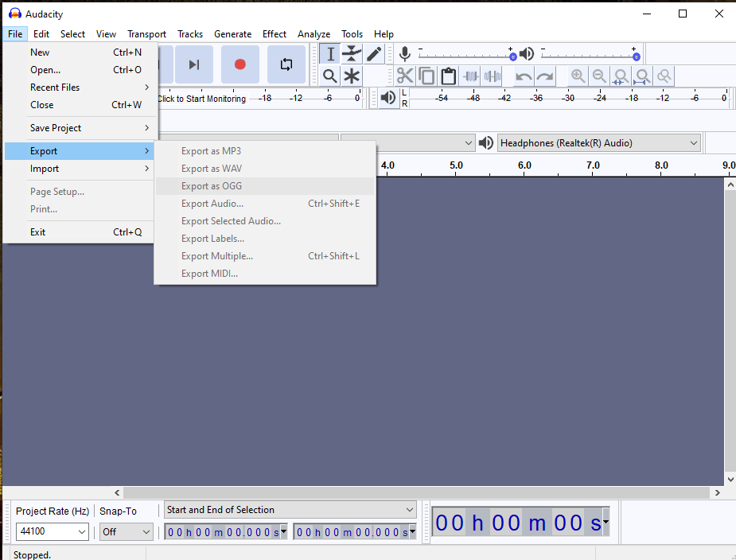Open the Transport menu
Screen dimensions: 736x560
pyautogui.click(x=146, y=33)
